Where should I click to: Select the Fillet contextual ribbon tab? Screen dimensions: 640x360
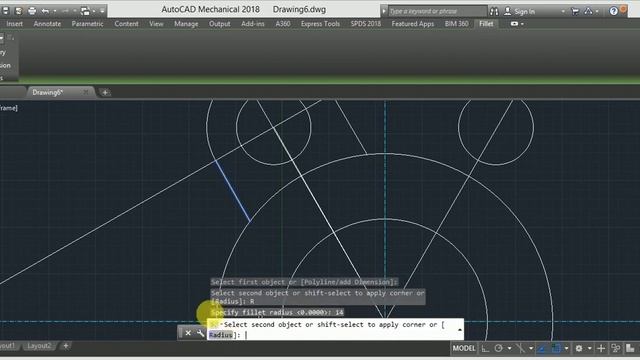point(486,24)
